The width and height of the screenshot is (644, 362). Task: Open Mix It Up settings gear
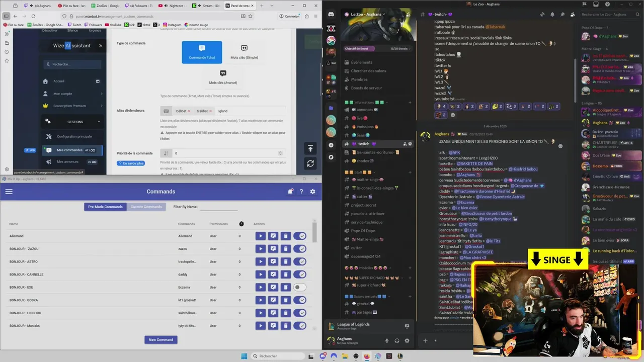312,192
